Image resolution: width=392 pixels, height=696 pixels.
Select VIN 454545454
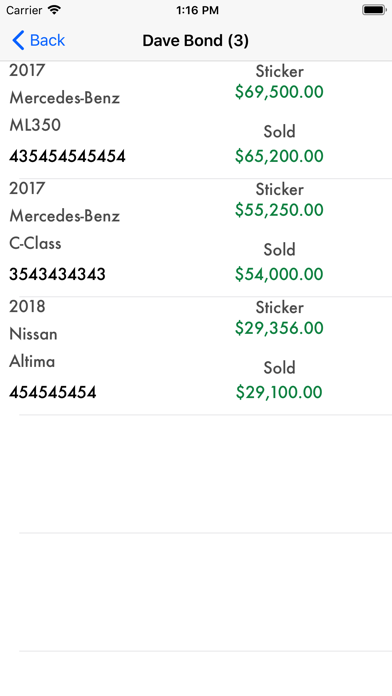click(x=53, y=392)
